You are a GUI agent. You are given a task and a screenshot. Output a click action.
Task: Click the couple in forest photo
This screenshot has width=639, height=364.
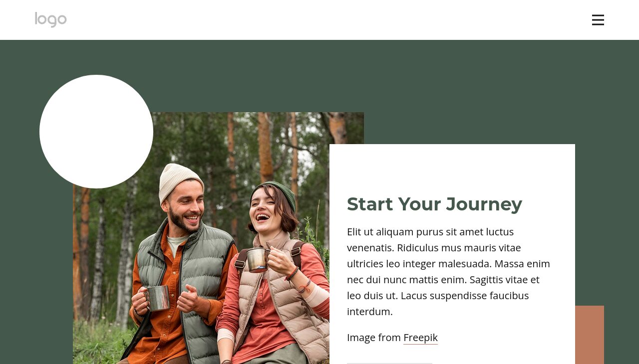click(x=201, y=238)
